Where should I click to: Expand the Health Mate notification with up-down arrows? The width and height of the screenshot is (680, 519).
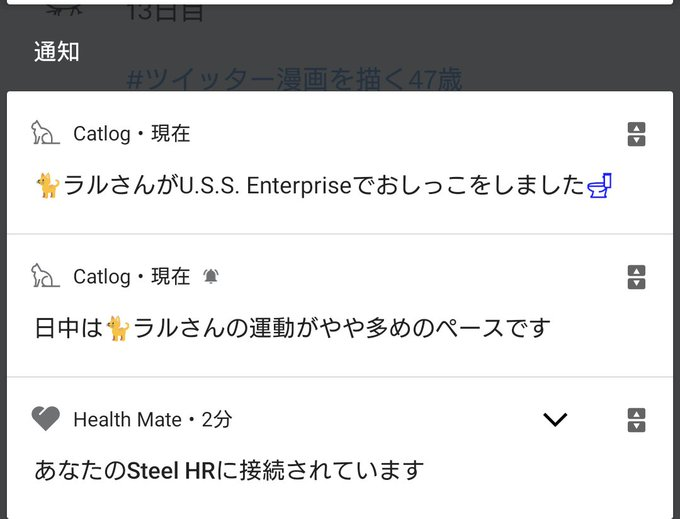(x=636, y=420)
